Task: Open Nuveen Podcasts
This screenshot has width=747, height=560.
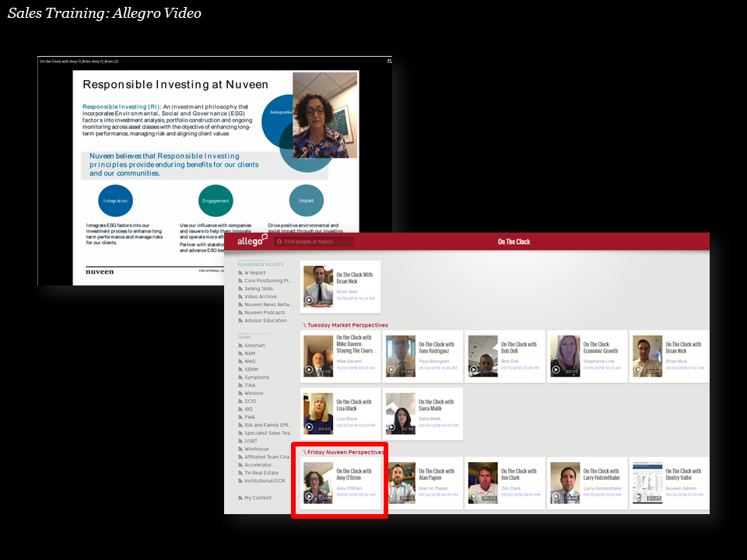Action: point(265,313)
